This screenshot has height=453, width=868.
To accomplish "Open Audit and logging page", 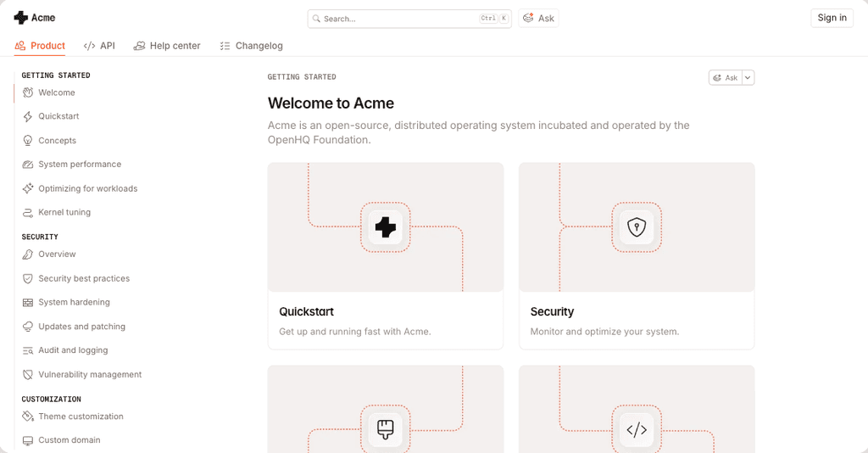I will click(x=73, y=350).
